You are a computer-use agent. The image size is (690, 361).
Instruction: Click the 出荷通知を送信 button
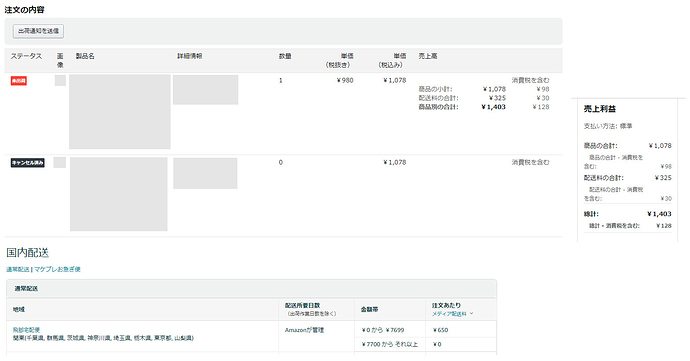coord(38,31)
